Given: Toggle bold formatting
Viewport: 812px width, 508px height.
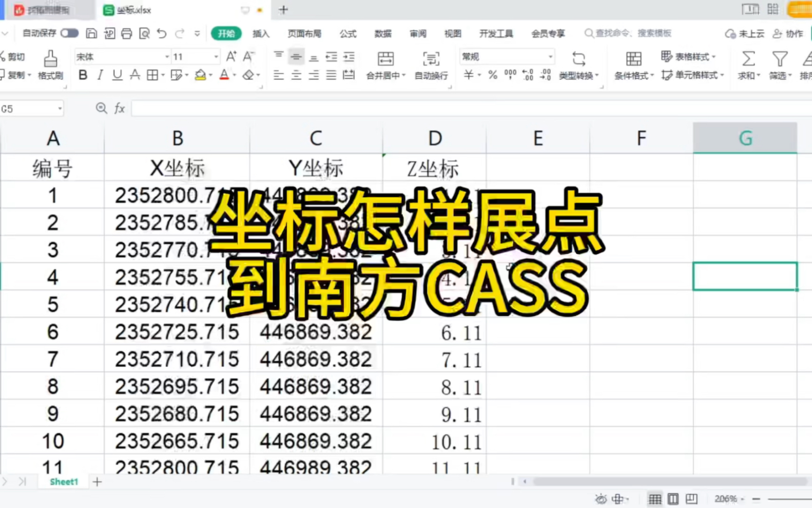Looking at the screenshot, I should tap(83, 75).
